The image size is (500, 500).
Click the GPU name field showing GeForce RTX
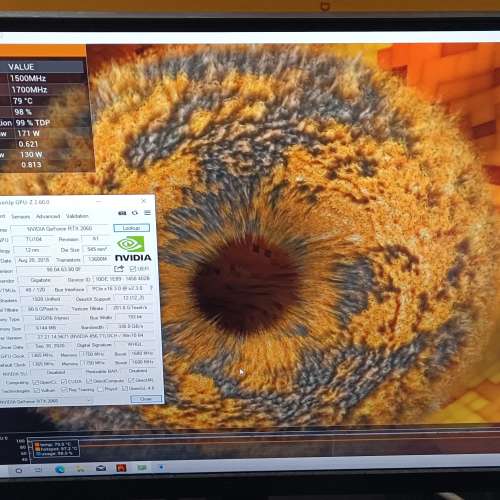pos(60,229)
